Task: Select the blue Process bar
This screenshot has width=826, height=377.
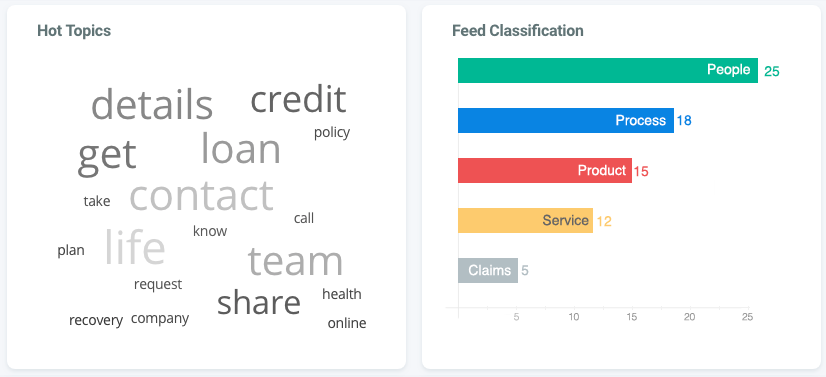Action: click(x=566, y=121)
